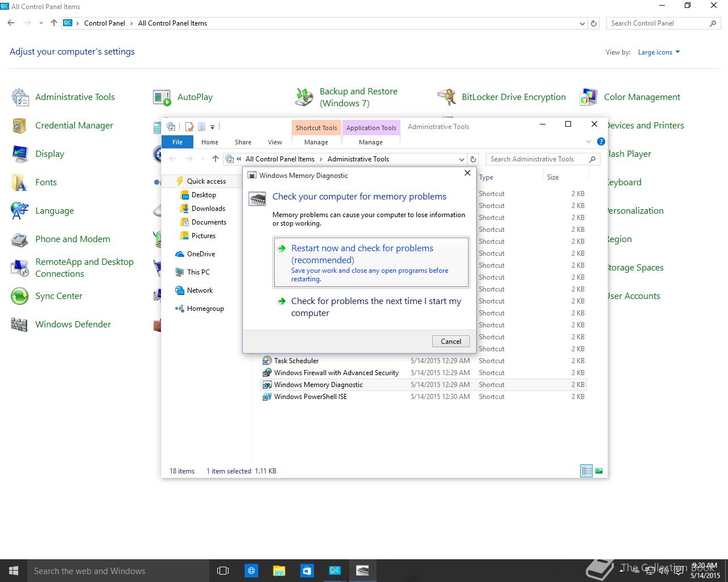This screenshot has height=582, width=728.
Task: Switch to Memory Diagnostic taskbar icon
Action: coord(362,571)
